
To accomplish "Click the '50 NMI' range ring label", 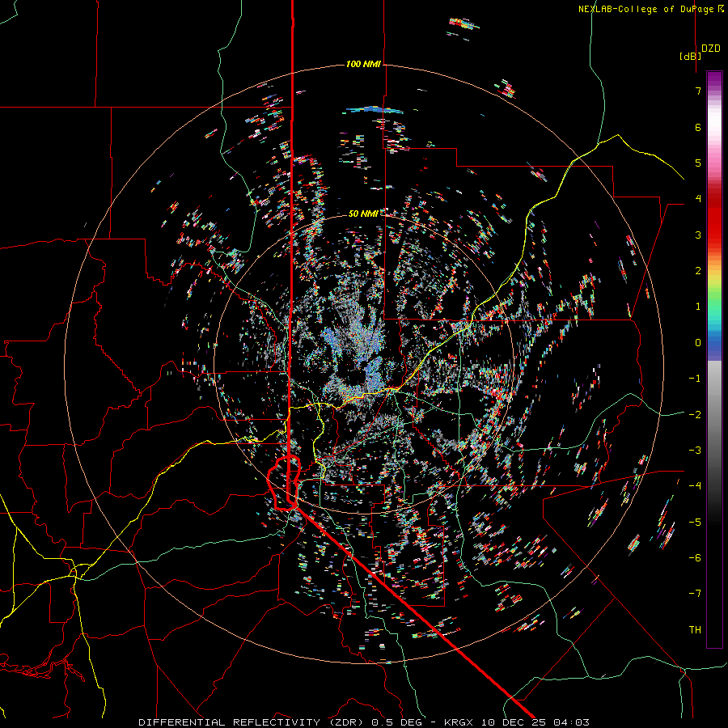I will tap(363, 214).
